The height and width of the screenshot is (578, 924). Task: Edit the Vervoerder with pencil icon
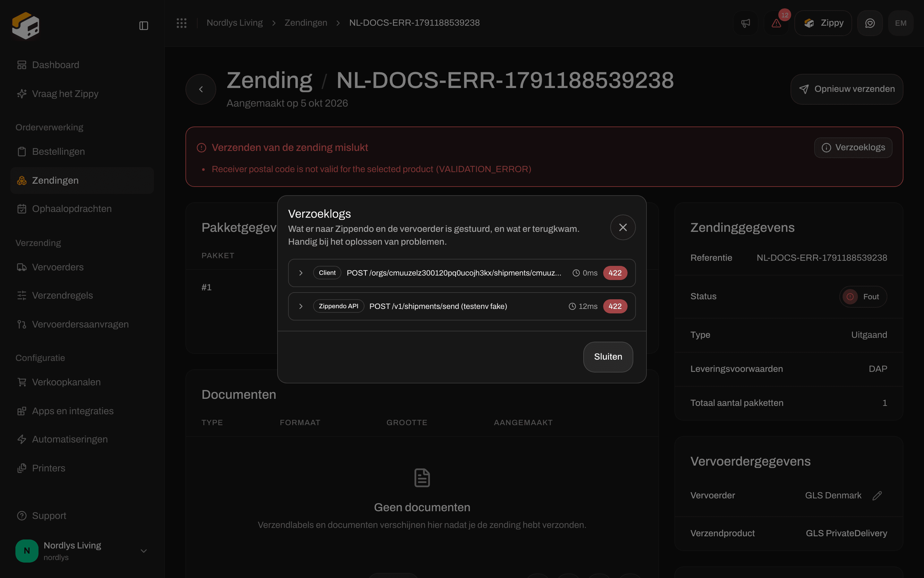(877, 495)
